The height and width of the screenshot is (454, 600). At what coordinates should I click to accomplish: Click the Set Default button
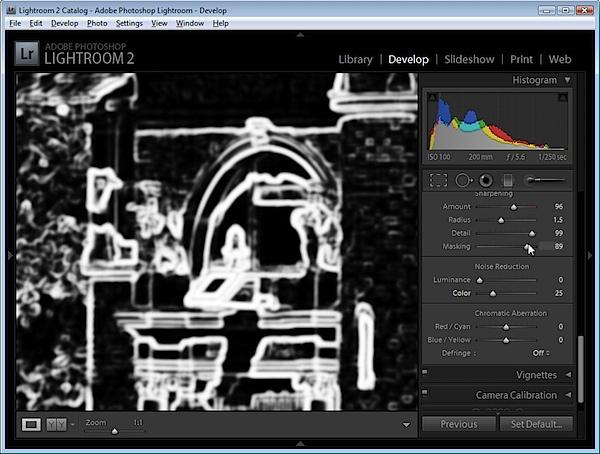click(x=536, y=424)
